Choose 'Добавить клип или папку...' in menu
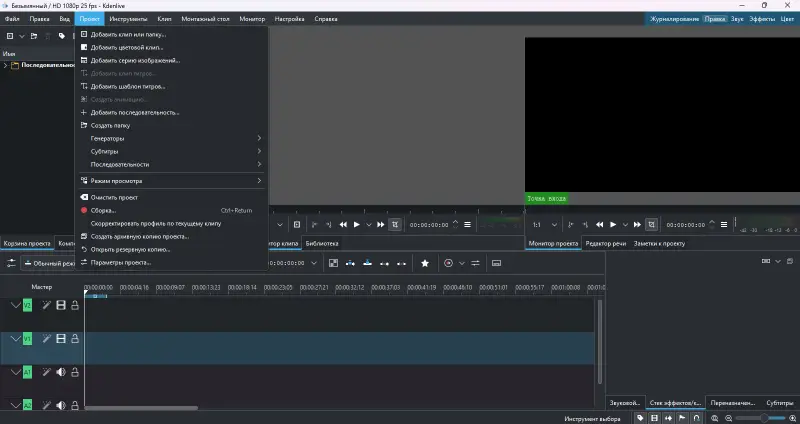800x424 pixels. [171, 34]
